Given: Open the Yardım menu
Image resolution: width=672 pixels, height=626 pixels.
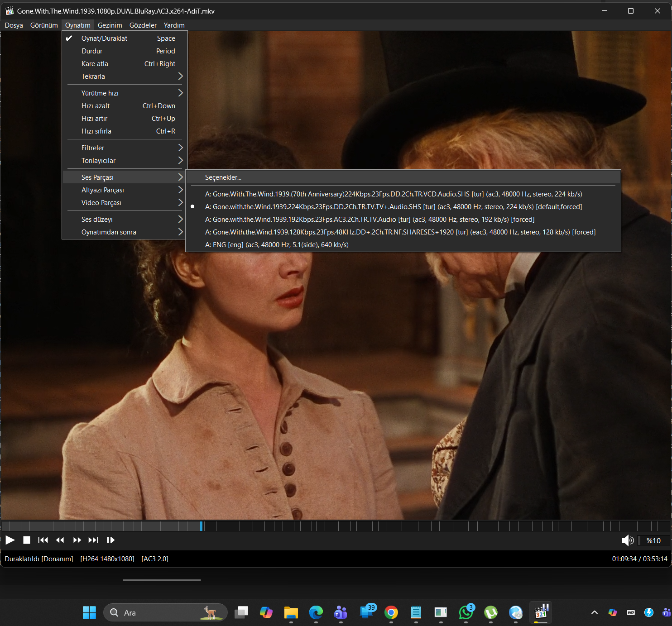Looking at the screenshot, I should pyautogui.click(x=174, y=25).
